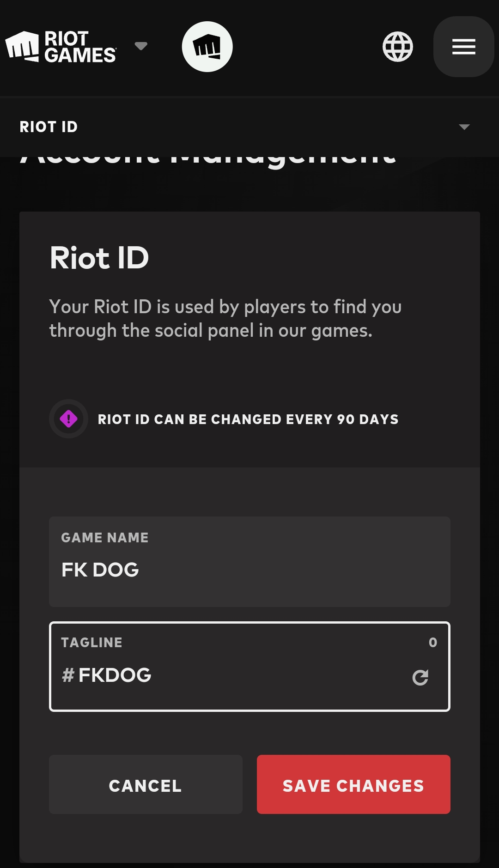The image size is (499, 868).
Task: Save changes to Riot ID
Action: coord(353,784)
